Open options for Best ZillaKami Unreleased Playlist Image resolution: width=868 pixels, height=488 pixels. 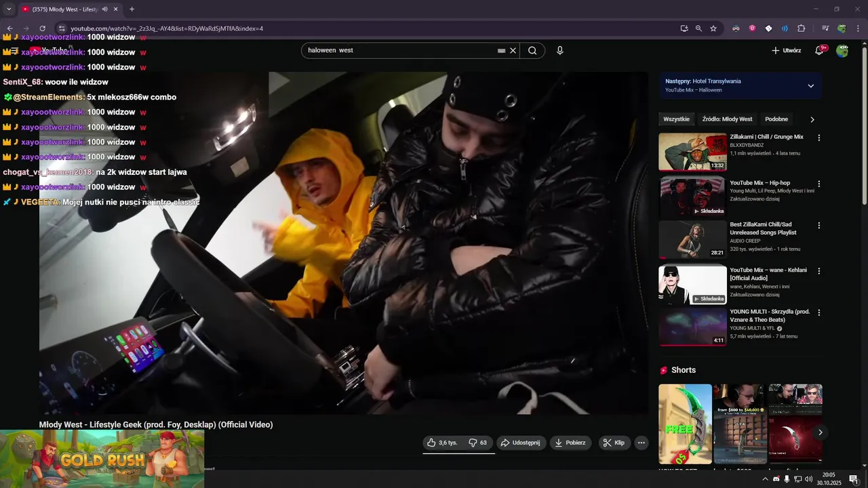click(x=818, y=225)
